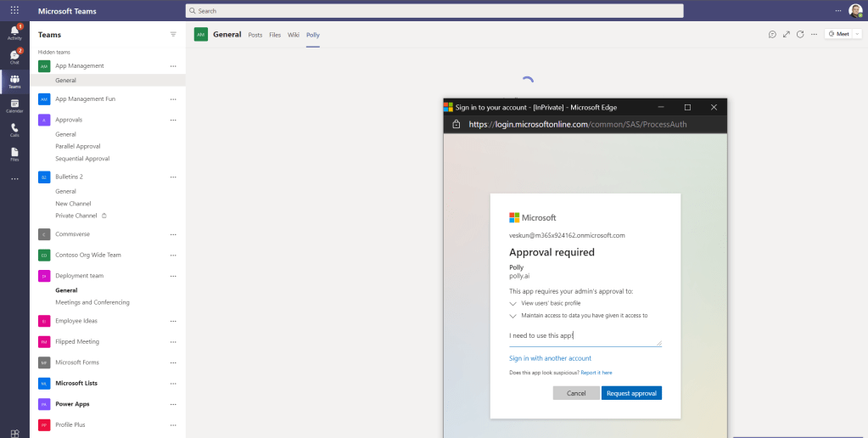
Task: Open the Calendar app icon
Action: point(14,106)
